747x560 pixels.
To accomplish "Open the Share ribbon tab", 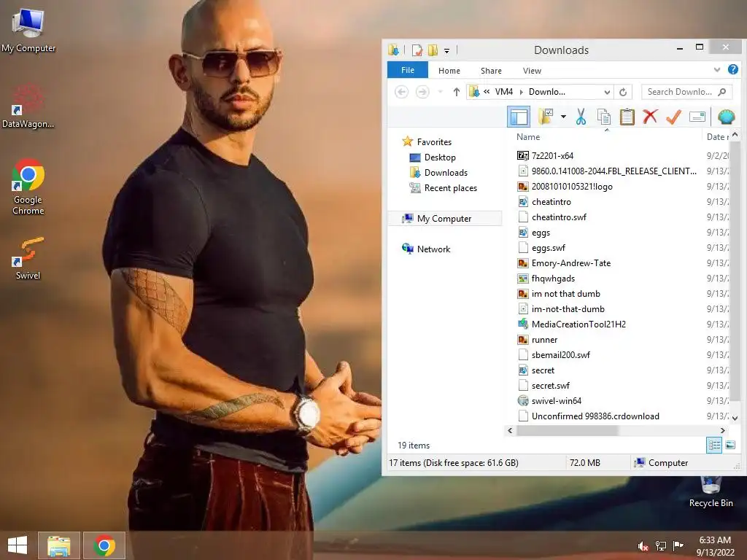I will coord(491,71).
